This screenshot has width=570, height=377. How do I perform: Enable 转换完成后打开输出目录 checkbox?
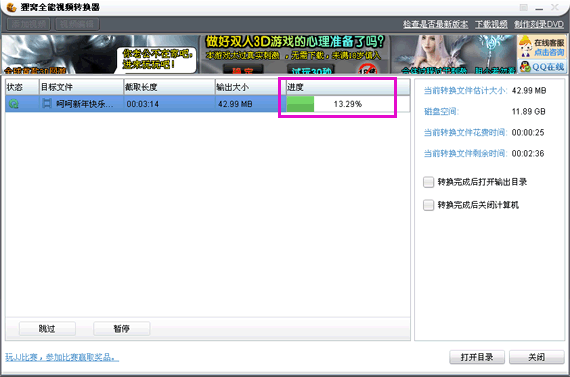click(429, 182)
